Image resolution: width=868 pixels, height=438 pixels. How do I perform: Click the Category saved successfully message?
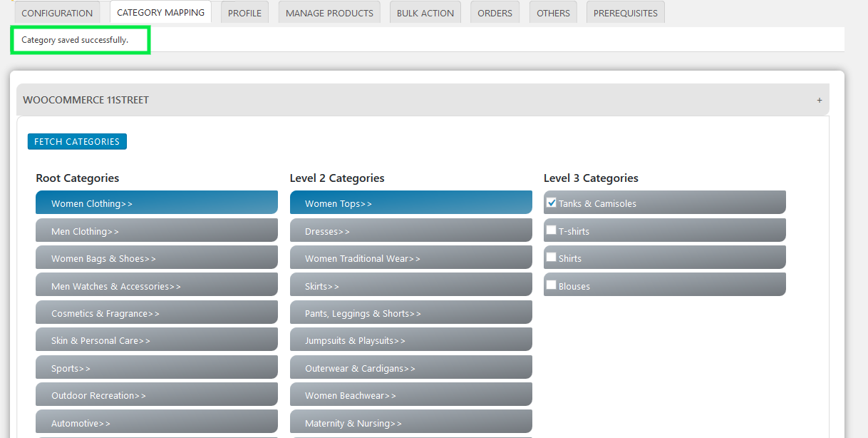(75, 40)
